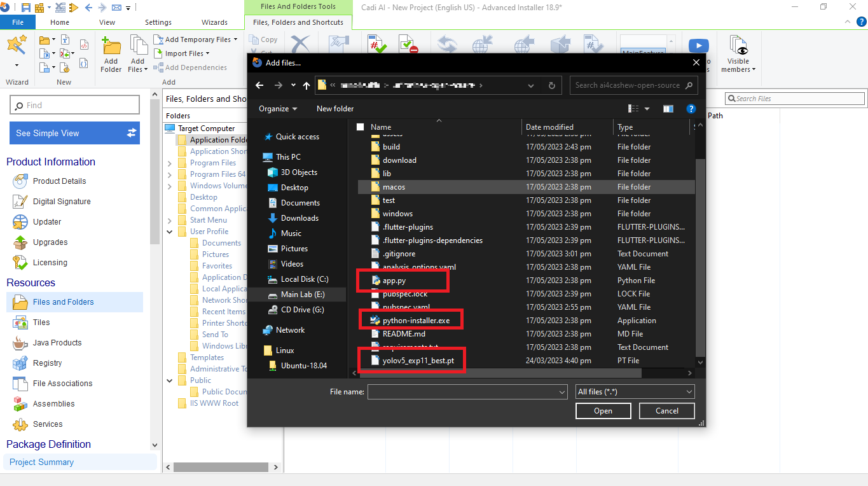The image size is (868, 486).
Task: Click the Run icon in quick access toolbar
Action: pos(73,8)
